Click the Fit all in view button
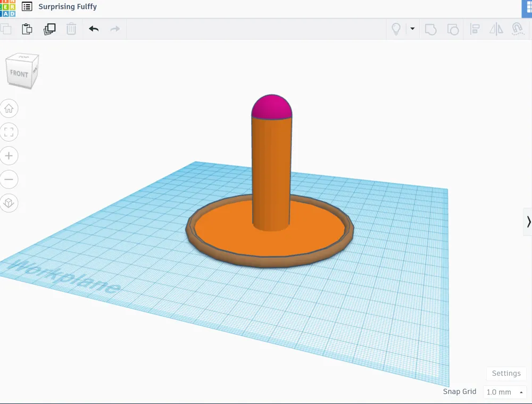This screenshot has height=404, width=532. pyautogui.click(x=9, y=132)
